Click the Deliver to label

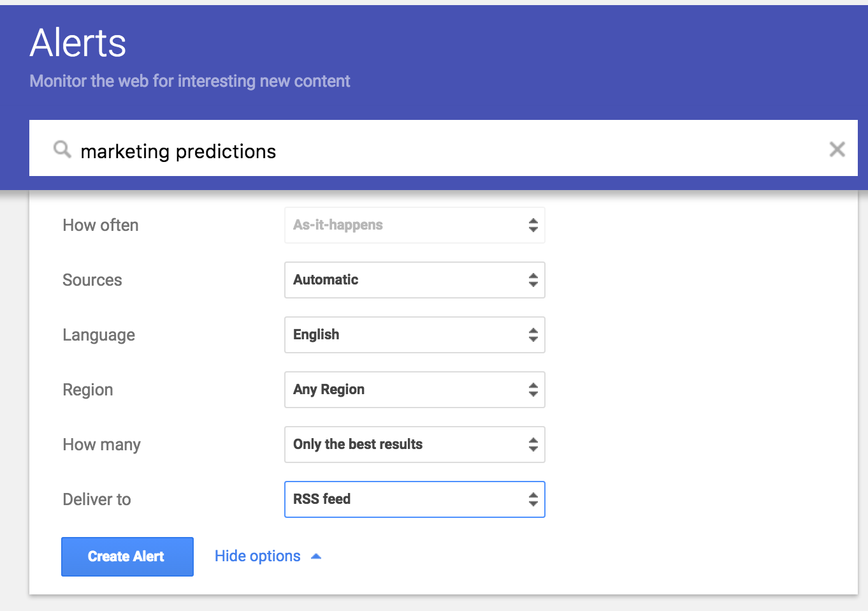click(x=97, y=499)
